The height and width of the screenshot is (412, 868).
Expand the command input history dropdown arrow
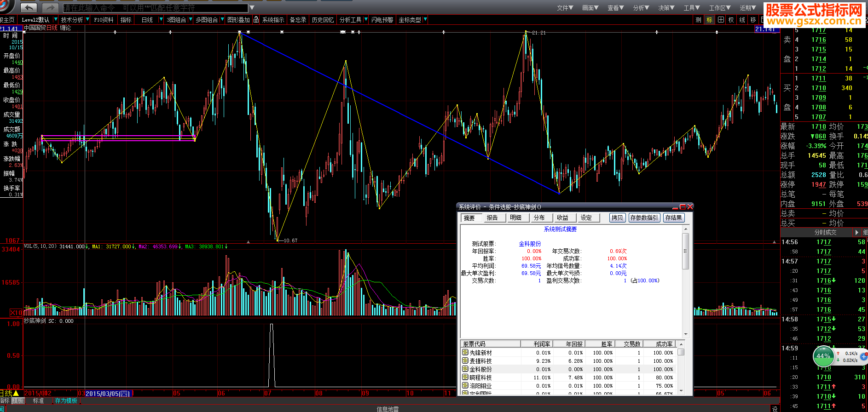[x=252, y=8]
